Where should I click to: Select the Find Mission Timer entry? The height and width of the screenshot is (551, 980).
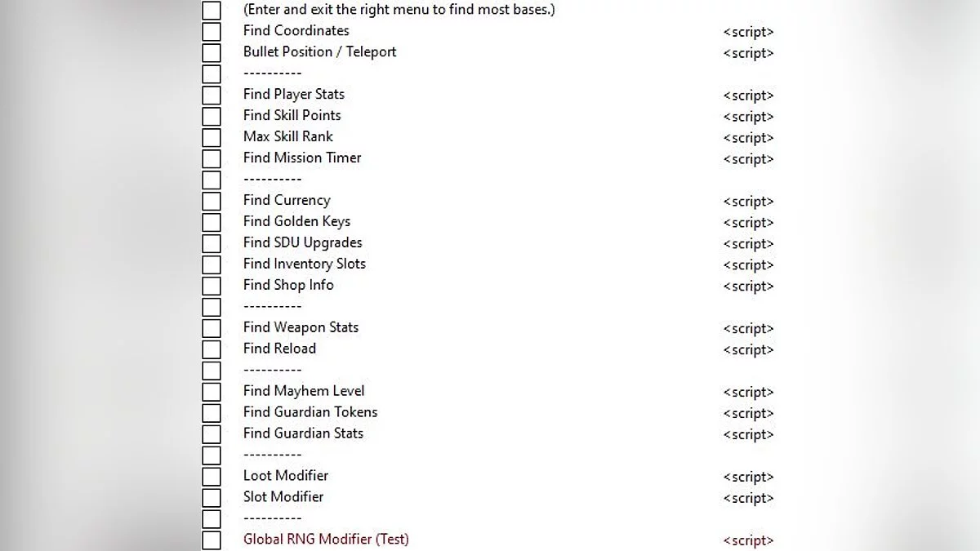[x=302, y=158]
